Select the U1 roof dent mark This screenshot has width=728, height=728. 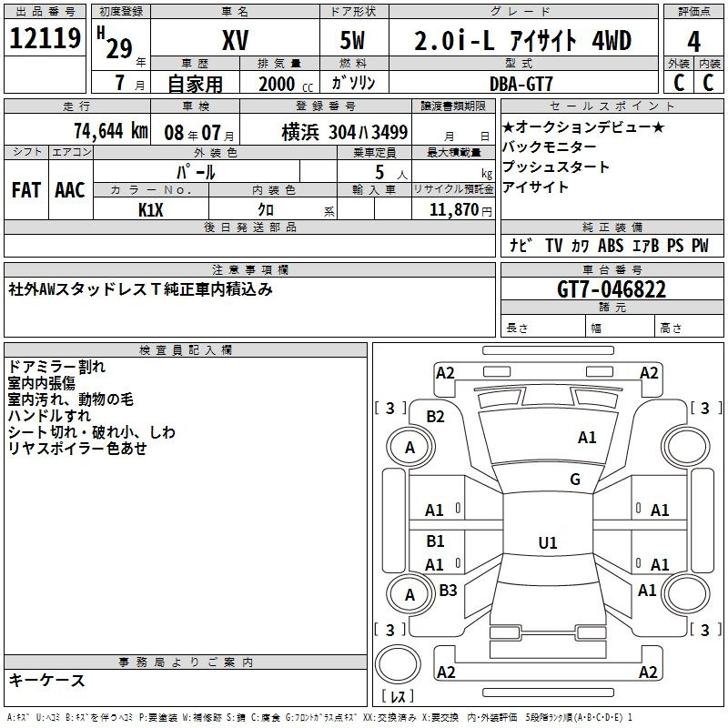(548, 542)
